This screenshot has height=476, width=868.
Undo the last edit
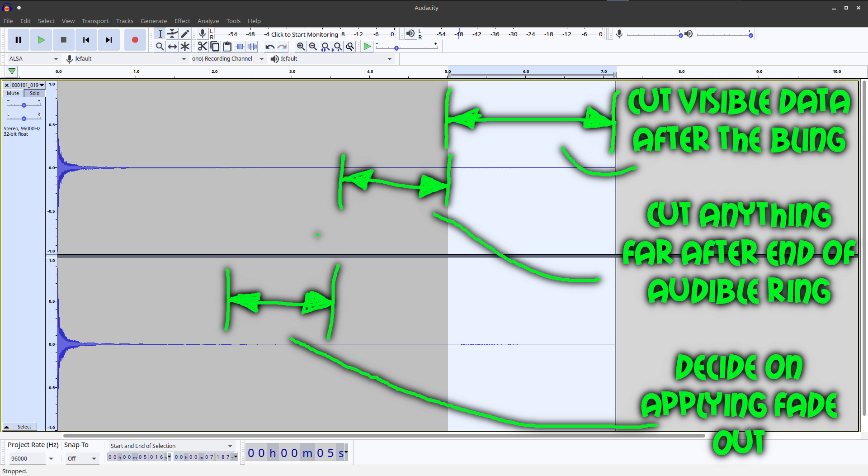(270, 46)
